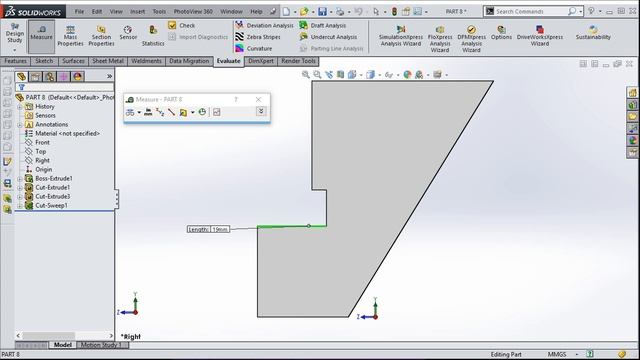Expand the Measure dialog details chevron
This screenshot has width=640, height=360.
click(x=261, y=111)
